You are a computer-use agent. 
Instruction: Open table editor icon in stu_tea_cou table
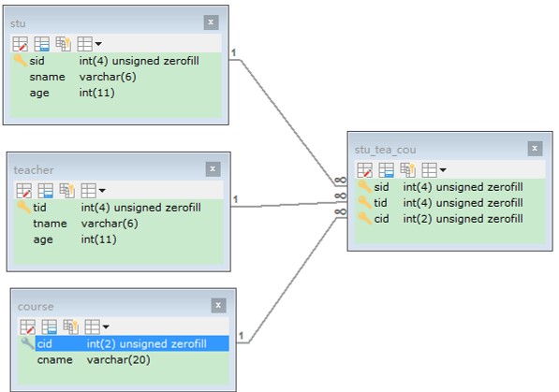pyautogui.click(x=364, y=170)
